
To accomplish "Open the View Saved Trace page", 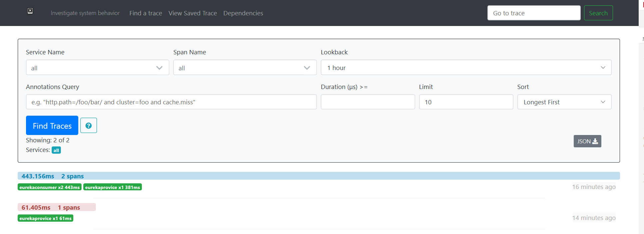I will click(x=193, y=13).
